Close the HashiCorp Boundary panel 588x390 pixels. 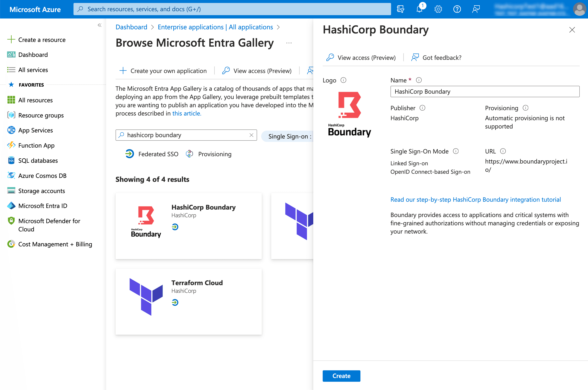pyautogui.click(x=572, y=30)
